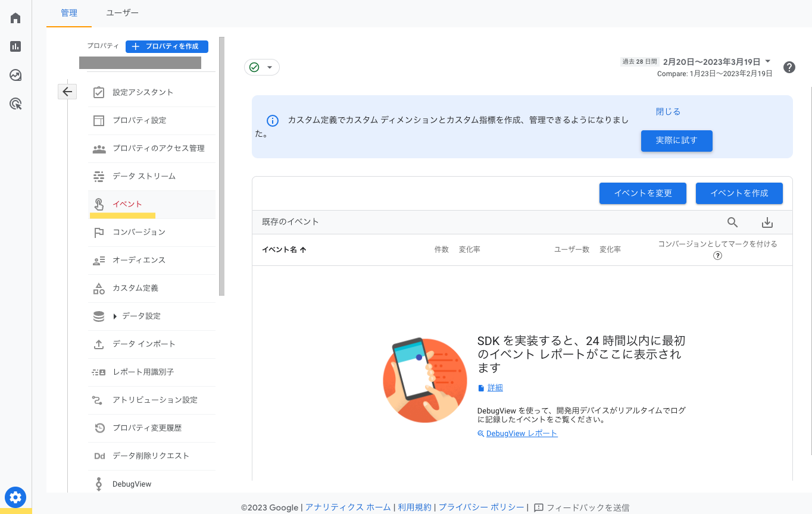Click the イベントを変更 button
812x514 pixels.
[x=643, y=193]
